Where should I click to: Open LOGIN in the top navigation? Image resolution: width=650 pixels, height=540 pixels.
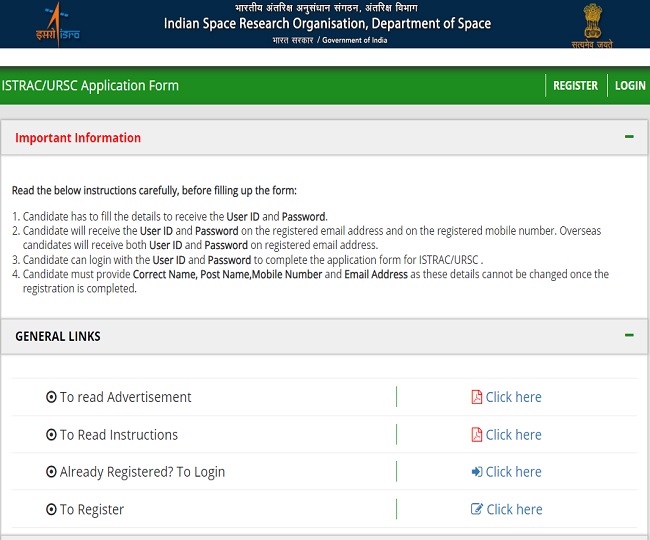point(630,86)
